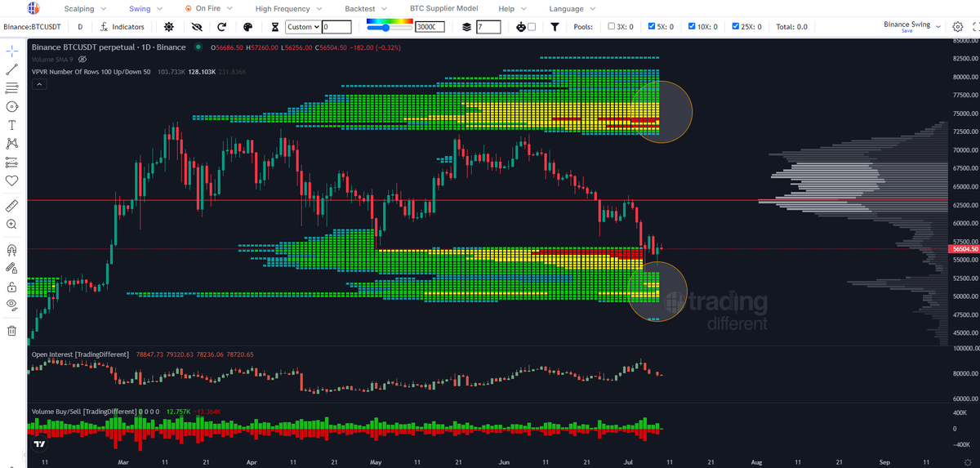Expand the Help menu

point(511,8)
